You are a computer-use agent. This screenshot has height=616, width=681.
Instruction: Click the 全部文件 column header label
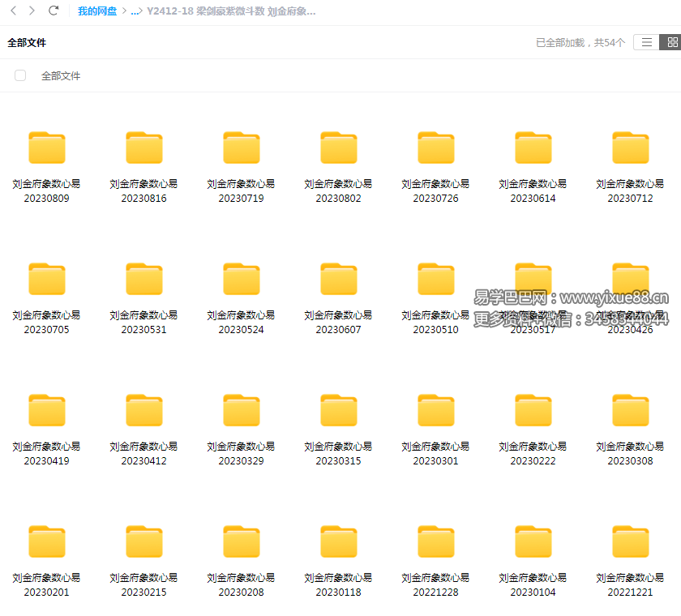[x=61, y=75]
